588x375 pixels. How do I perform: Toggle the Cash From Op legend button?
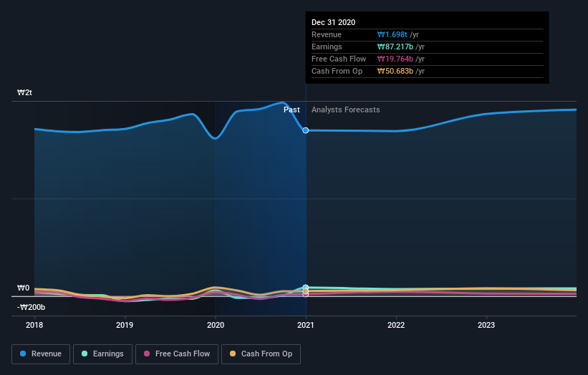[261, 354]
